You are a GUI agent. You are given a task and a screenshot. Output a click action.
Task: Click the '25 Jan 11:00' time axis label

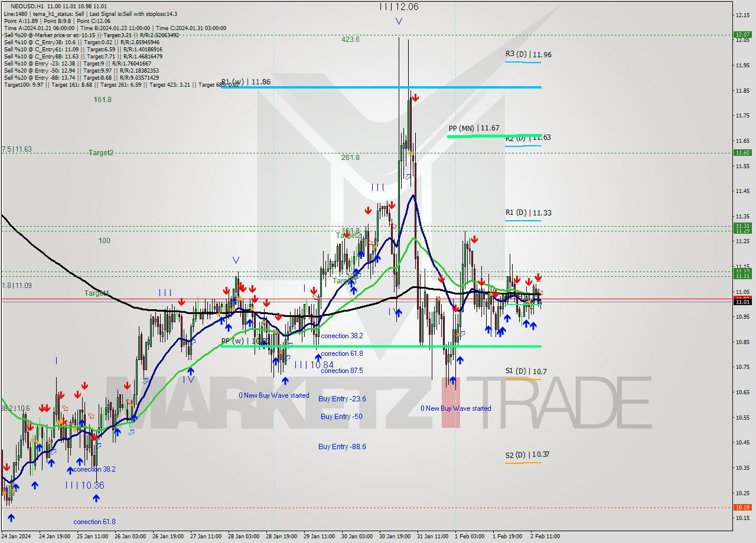click(x=93, y=537)
